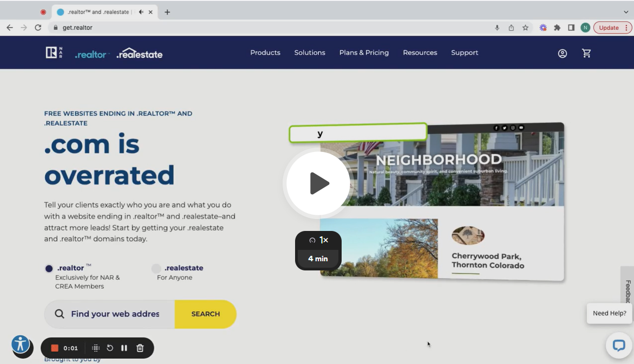Click the .realtor logo in header
Image resolution: width=634 pixels, height=364 pixels.
(91, 55)
